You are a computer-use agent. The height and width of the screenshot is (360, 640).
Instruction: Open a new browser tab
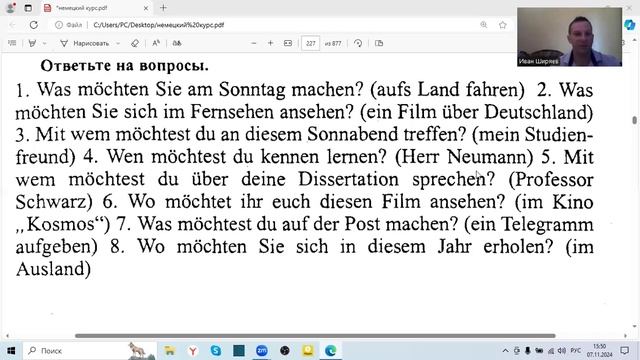point(163,8)
